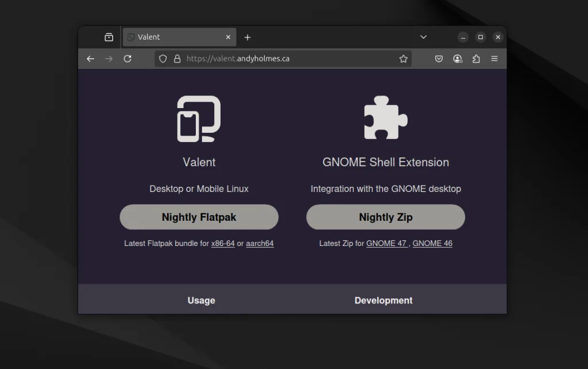Open the hamburger application menu

(x=494, y=59)
